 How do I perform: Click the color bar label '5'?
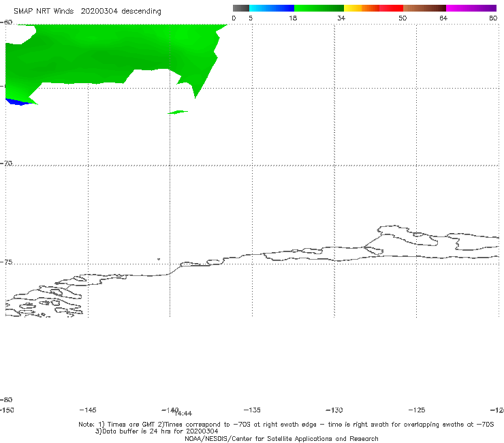251,18
